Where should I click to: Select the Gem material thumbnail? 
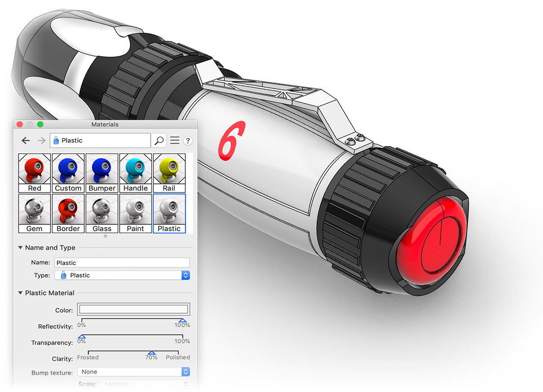click(x=35, y=213)
